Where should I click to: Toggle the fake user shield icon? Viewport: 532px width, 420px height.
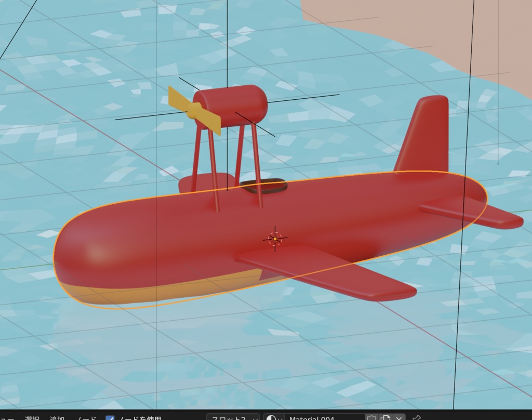[371, 417]
